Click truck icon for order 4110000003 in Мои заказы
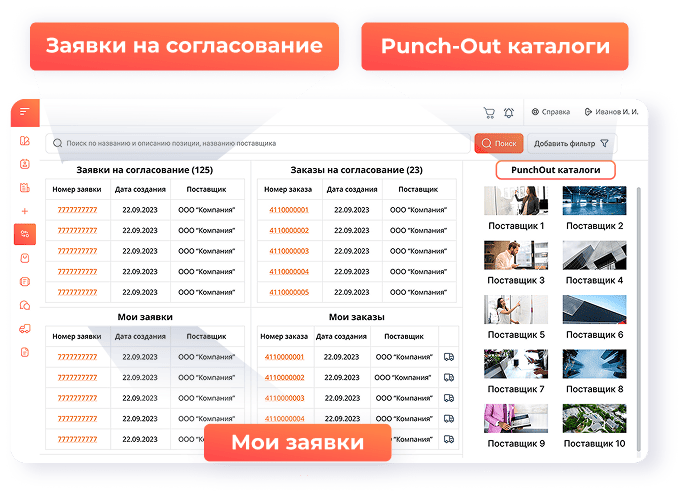Screen dimensions: 682x494 [449, 398]
